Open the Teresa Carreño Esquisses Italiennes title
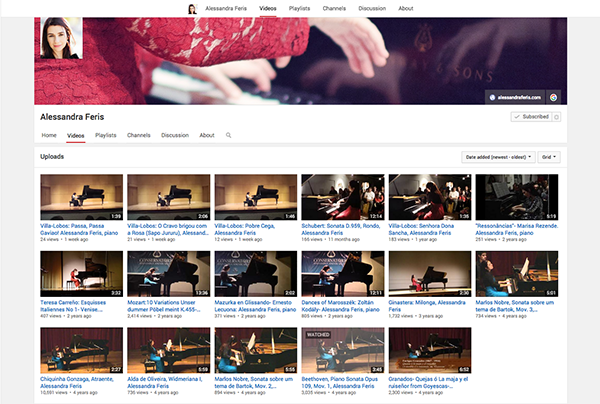 [73, 306]
